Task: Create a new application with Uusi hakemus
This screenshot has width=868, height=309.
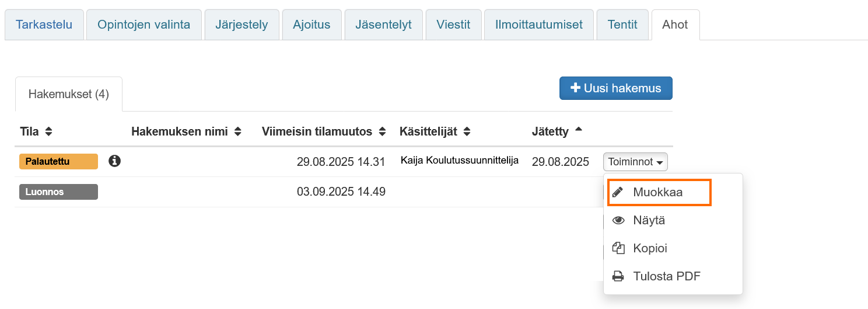Action: [x=615, y=88]
